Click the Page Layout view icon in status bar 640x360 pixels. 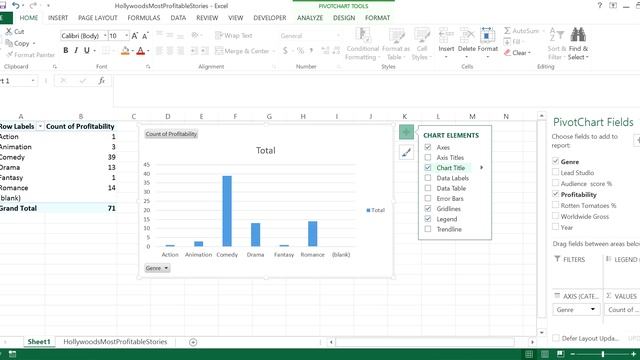544,354
